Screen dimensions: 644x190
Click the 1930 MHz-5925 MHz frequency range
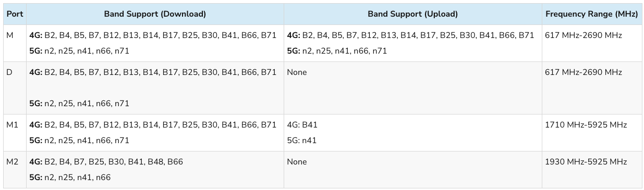point(586,162)
